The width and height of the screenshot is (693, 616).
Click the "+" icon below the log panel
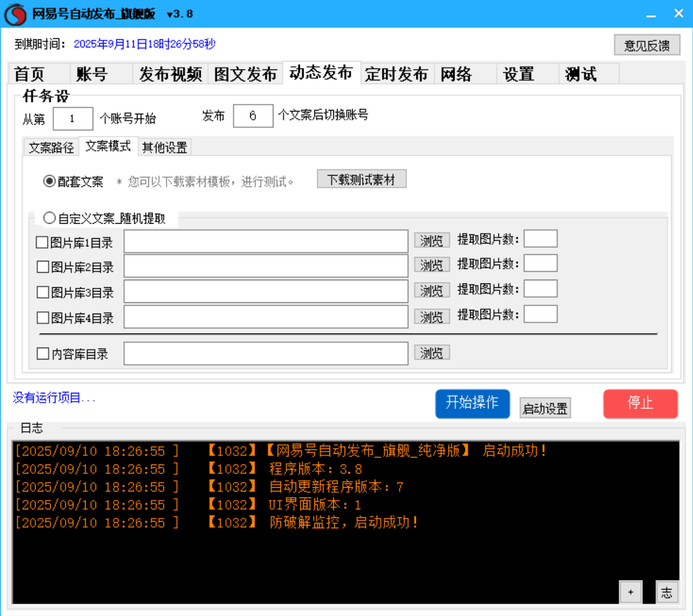pos(630,592)
